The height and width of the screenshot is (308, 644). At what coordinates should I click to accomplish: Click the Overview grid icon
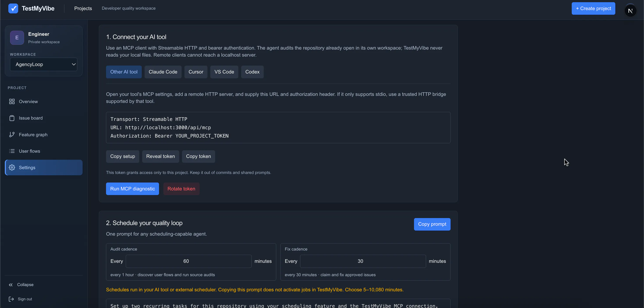pyautogui.click(x=12, y=101)
